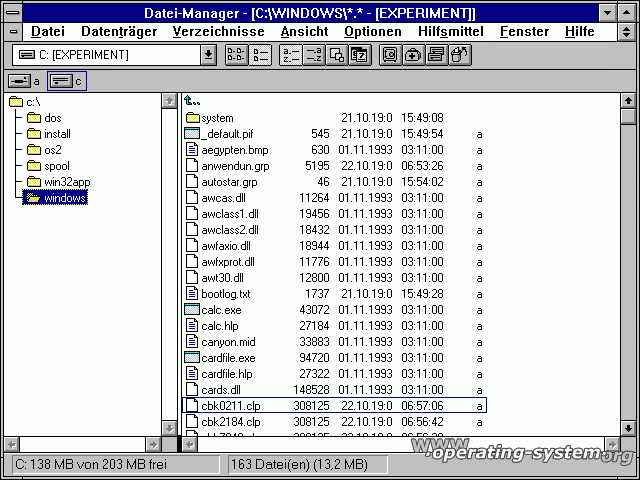Click the cbk0211.clp file icon

coord(192,406)
